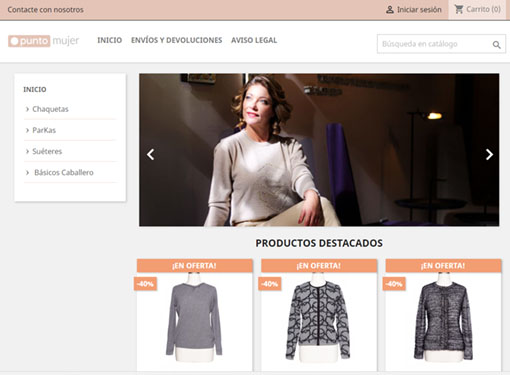Click Contacte con nosotros link
Viewport: 510px width, 375px height.
(46, 10)
